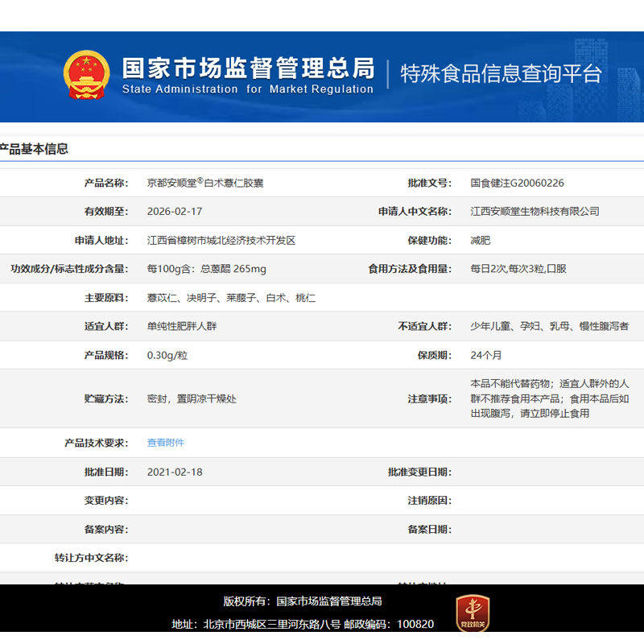Open the 查看附件 link
This screenshot has height=644, width=644.
tap(166, 443)
